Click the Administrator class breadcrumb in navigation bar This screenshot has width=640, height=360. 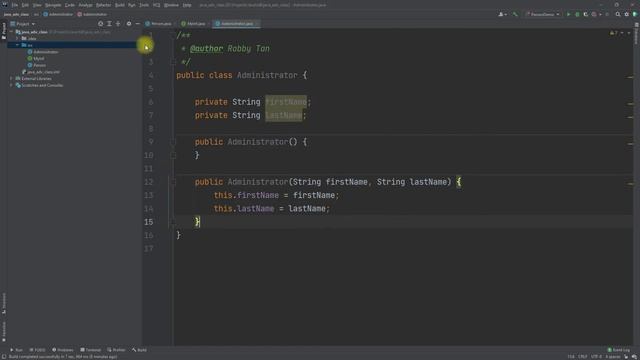pos(58,14)
